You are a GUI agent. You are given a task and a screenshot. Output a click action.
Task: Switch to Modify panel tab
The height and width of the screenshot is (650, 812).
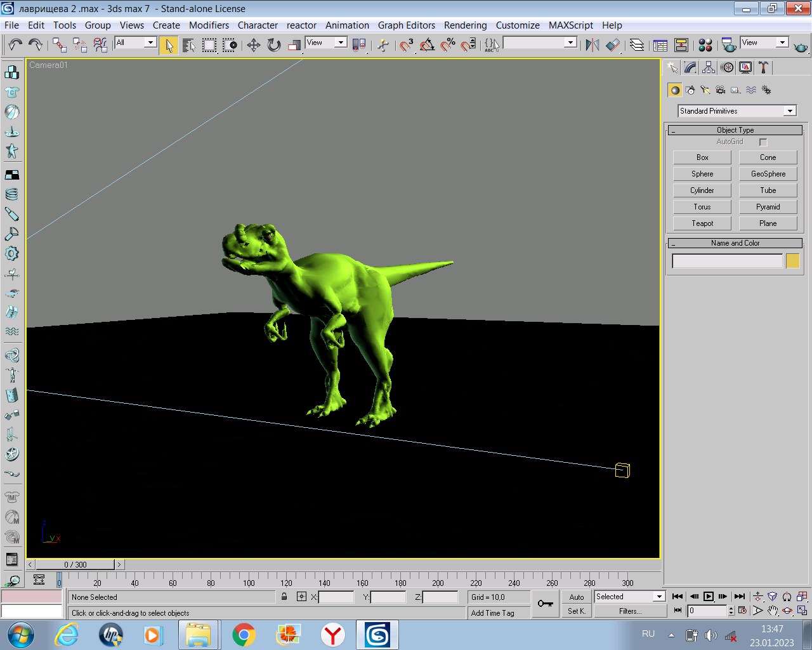[691, 67]
